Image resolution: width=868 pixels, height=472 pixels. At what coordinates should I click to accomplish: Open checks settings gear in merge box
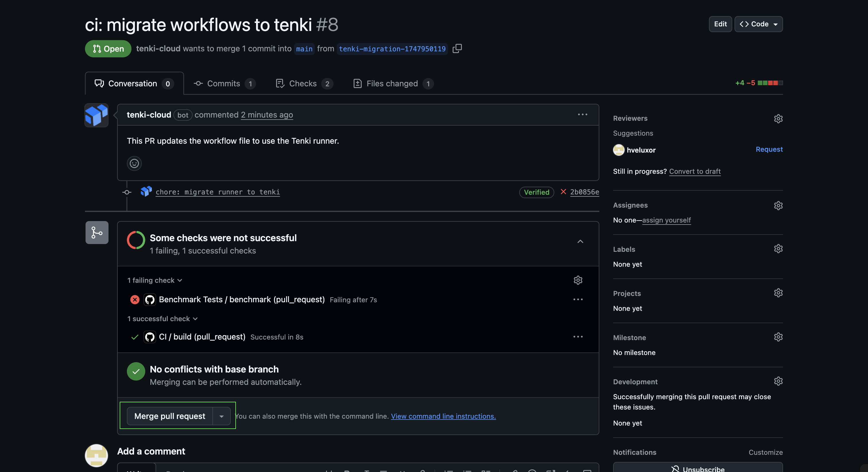coord(578,280)
